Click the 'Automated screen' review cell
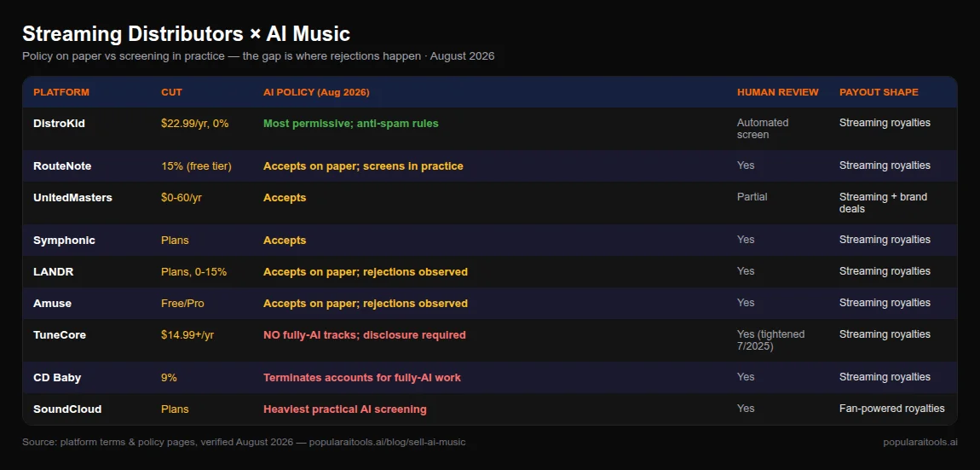980x470 pixels. tap(763, 128)
